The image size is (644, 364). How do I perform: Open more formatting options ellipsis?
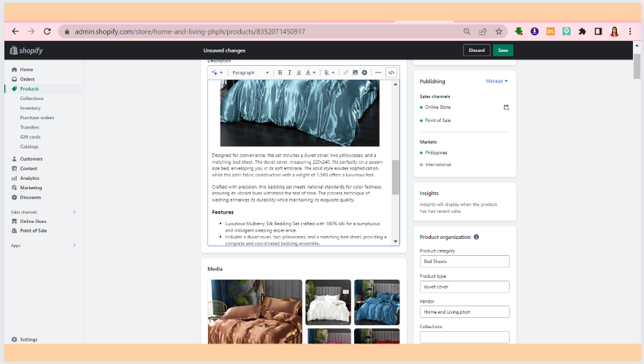[378, 73]
